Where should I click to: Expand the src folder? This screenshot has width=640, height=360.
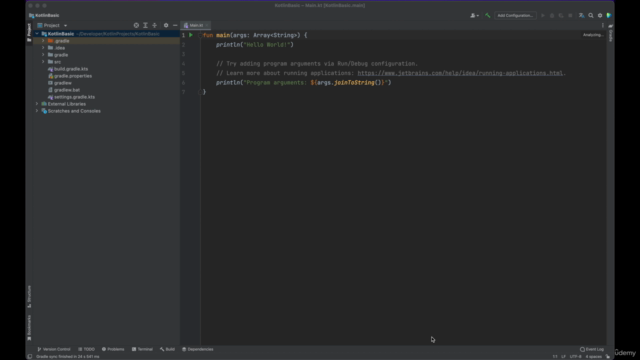[x=43, y=62]
